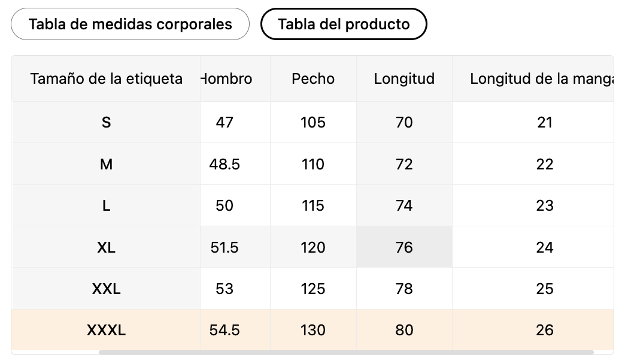
Task: Select the highlighted XXXL size row
Action: point(313,330)
